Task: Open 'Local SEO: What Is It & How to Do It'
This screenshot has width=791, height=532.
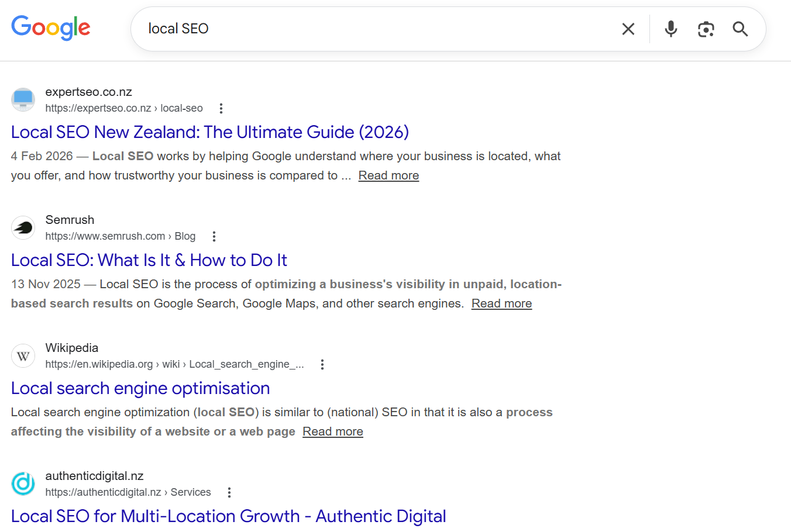Action: (149, 260)
